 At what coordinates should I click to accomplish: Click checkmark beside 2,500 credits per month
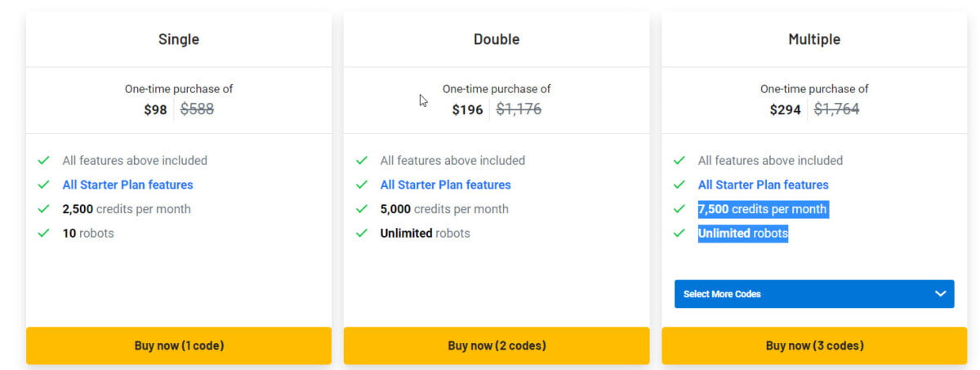[44, 209]
